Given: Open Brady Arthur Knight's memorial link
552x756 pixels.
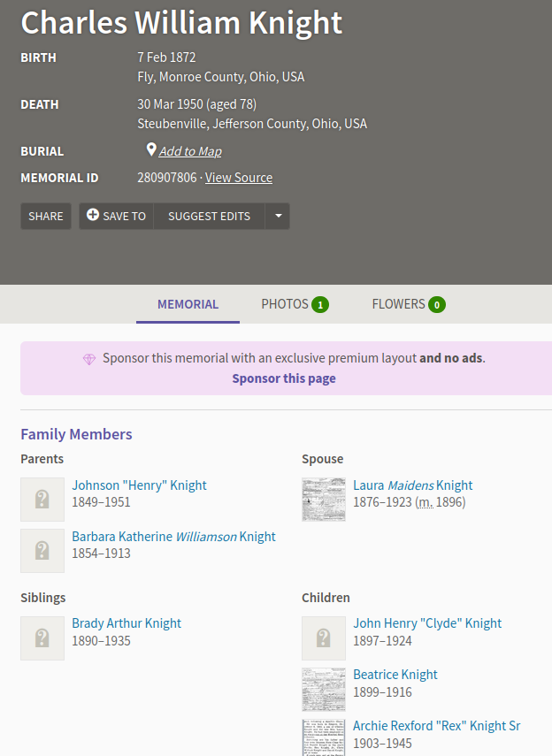Looking at the screenshot, I should point(126,623).
